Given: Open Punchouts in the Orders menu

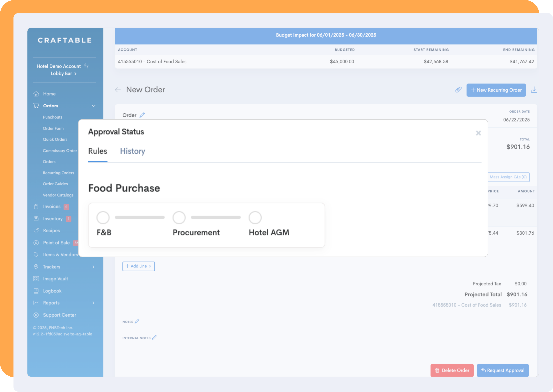Looking at the screenshot, I should (x=53, y=117).
